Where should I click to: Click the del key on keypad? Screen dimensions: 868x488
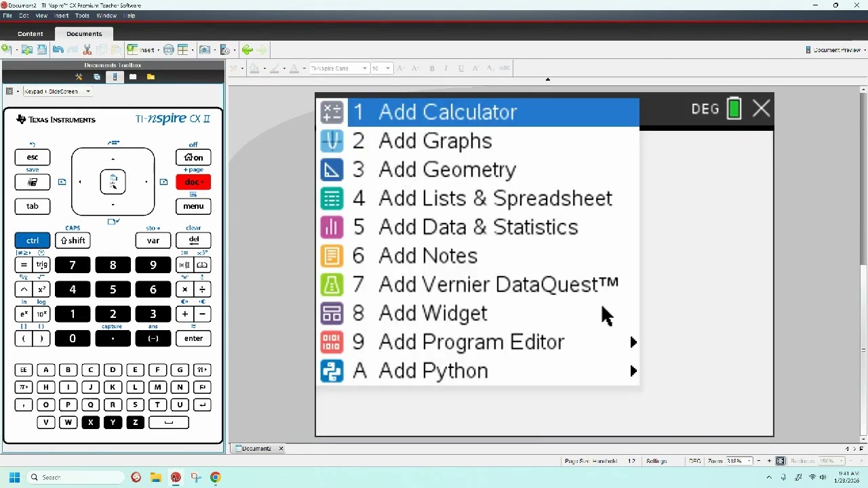click(193, 241)
